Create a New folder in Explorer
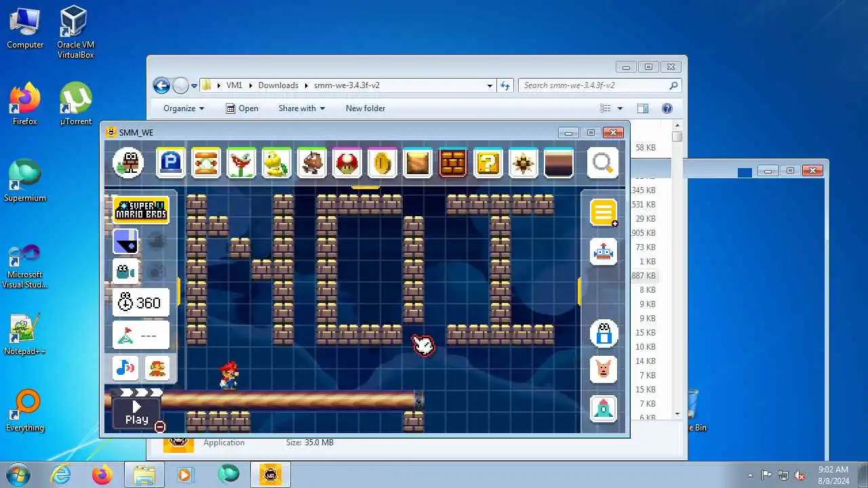The width and height of the screenshot is (868, 488). point(366,108)
